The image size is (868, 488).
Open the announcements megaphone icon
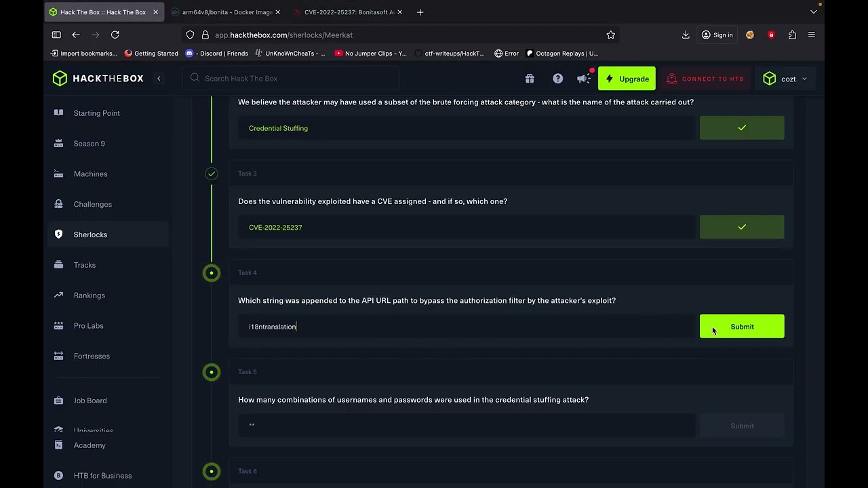584,79
